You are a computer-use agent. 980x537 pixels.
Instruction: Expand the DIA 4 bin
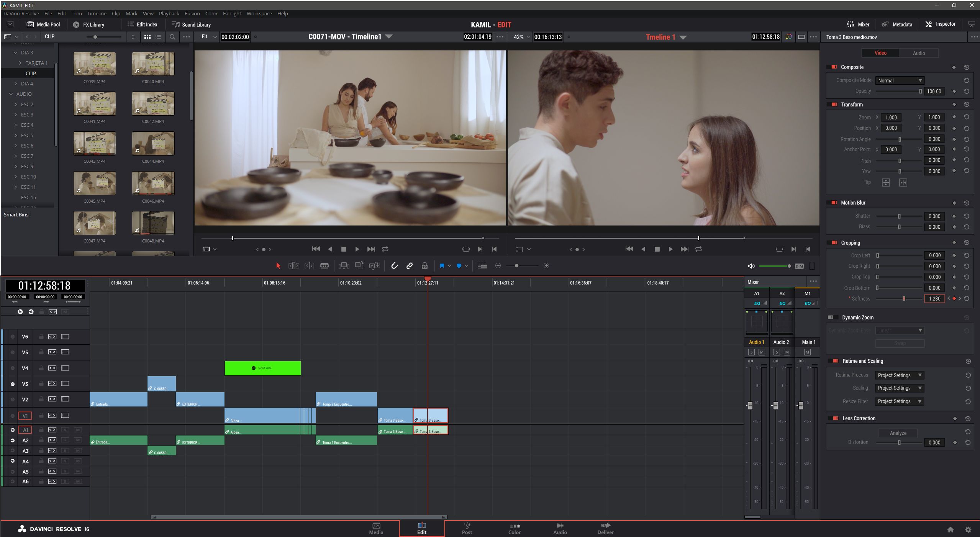pos(16,83)
